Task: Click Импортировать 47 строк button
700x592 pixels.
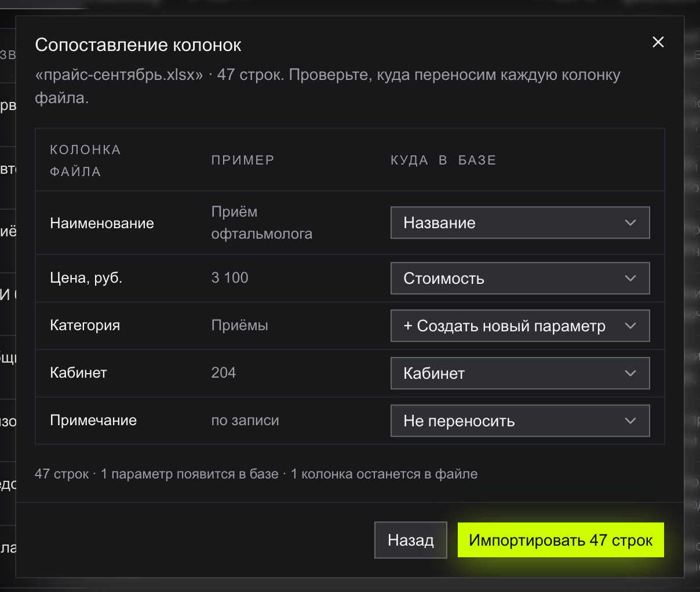Action: (x=560, y=540)
